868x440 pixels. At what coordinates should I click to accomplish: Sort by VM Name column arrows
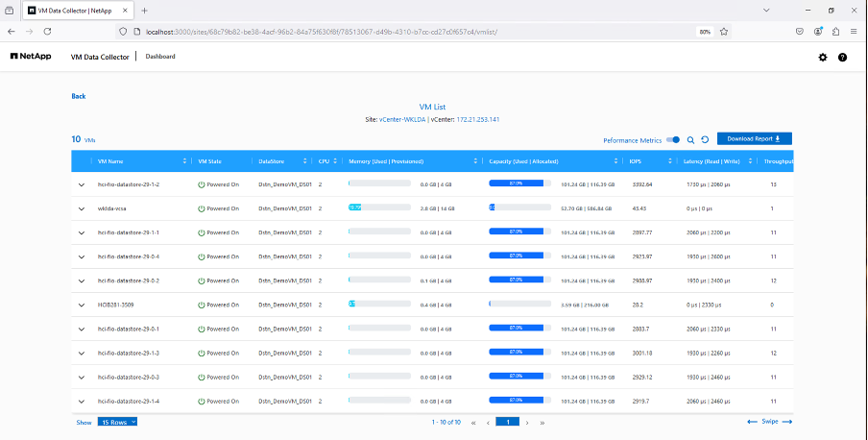point(184,161)
